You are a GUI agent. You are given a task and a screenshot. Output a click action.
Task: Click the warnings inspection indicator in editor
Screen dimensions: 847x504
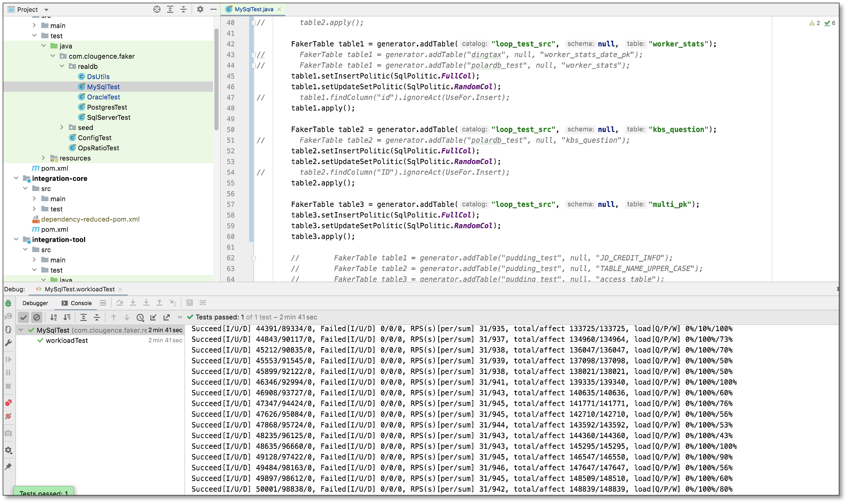pos(814,23)
